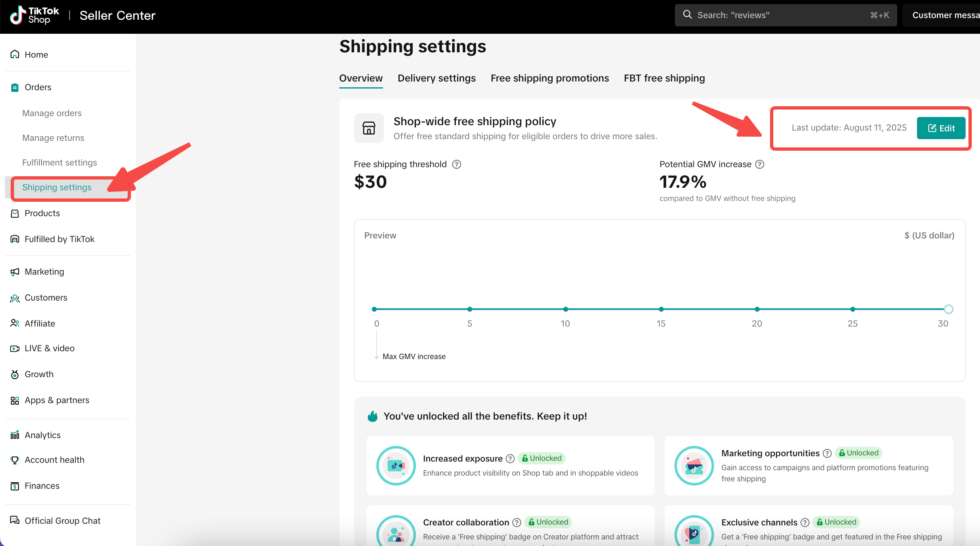Expand the Products sidebar section
The height and width of the screenshot is (546, 980).
click(42, 213)
